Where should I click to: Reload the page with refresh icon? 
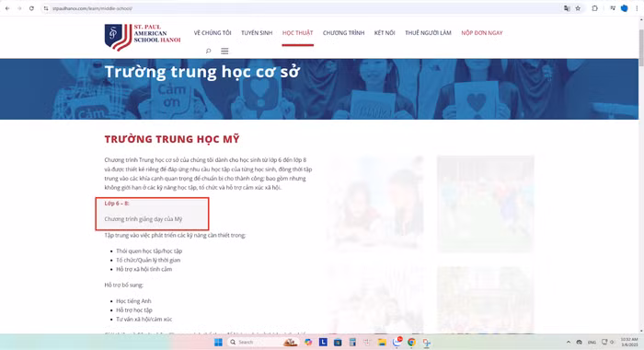31,8
